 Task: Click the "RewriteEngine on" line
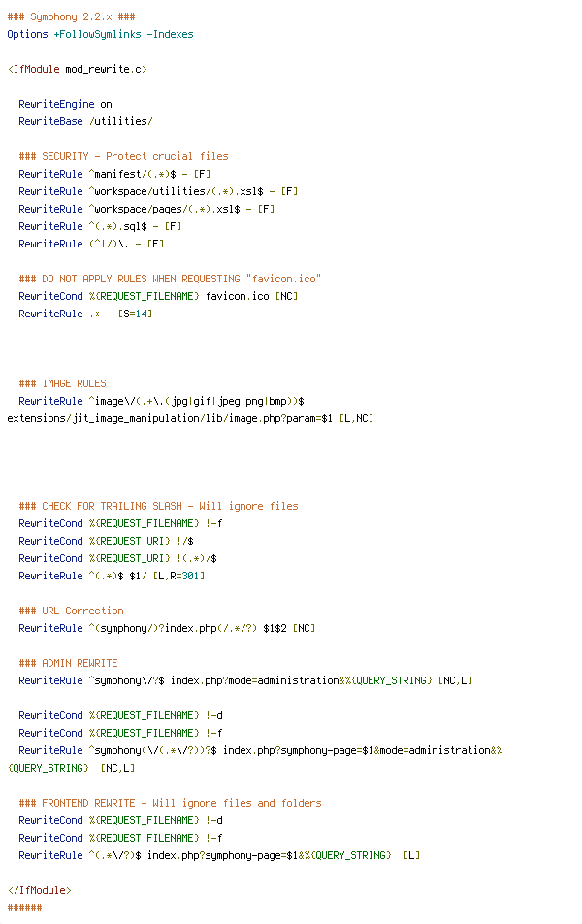(65, 104)
